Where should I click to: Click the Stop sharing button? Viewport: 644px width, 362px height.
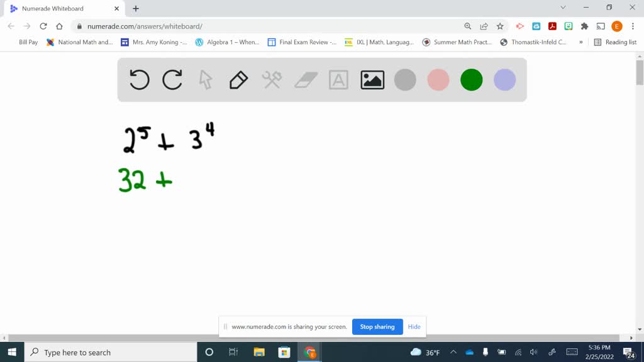tap(377, 327)
